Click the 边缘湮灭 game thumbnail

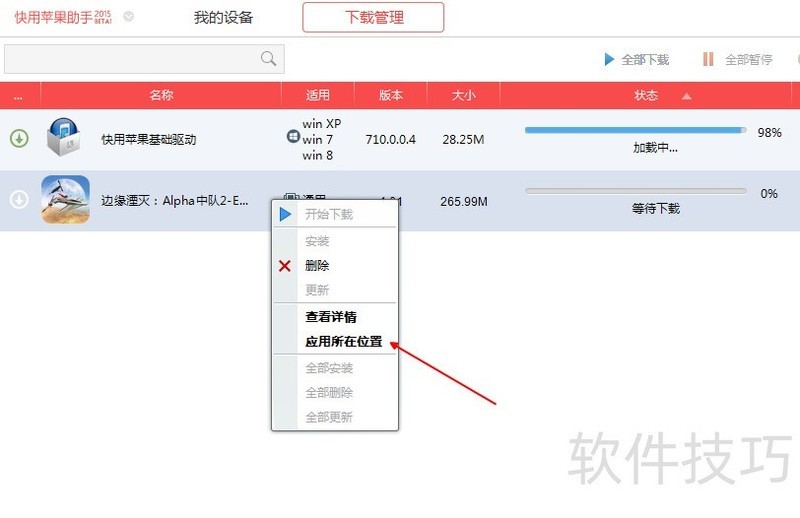(x=65, y=200)
